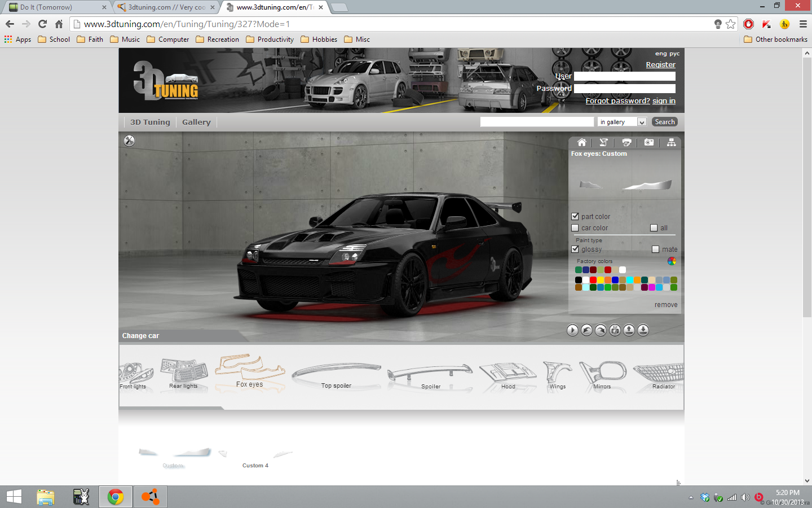Select the Wings part category

[558, 376]
